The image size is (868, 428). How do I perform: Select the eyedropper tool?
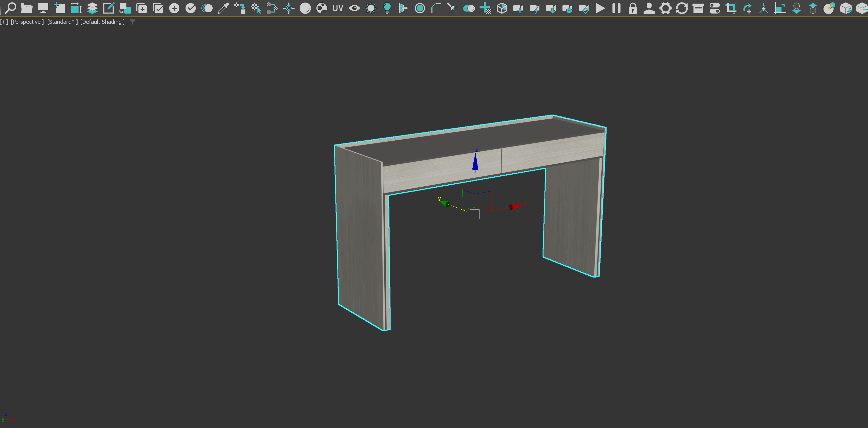pyautogui.click(x=223, y=8)
